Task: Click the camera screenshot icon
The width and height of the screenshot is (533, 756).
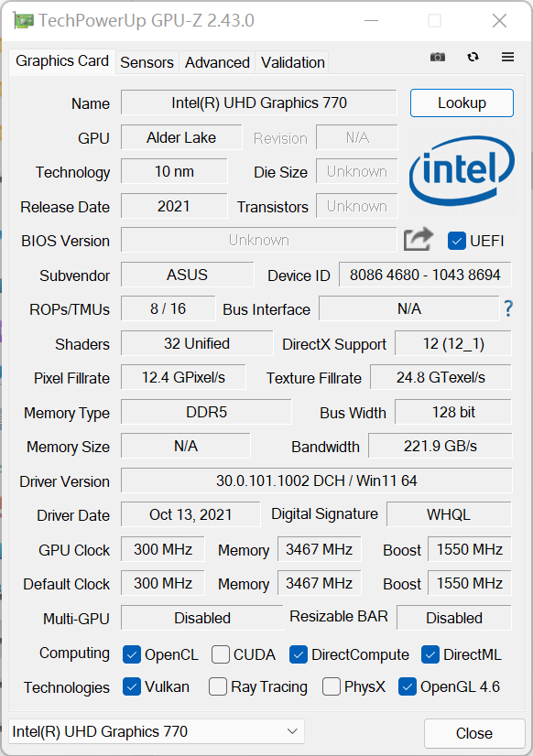Action: 437,57
